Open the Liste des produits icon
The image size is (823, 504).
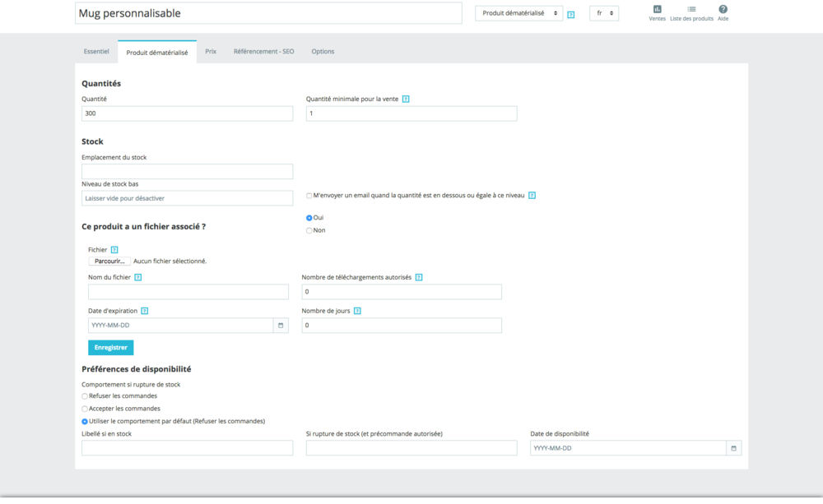tap(691, 9)
